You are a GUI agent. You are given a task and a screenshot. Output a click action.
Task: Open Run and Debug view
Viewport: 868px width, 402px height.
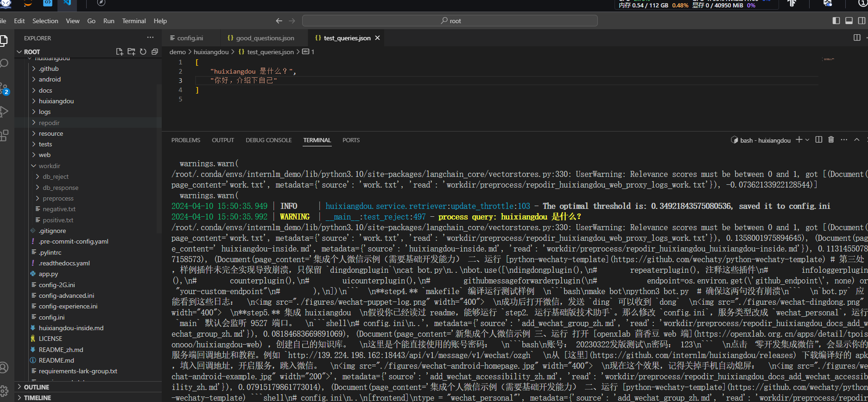pyautogui.click(x=4, y=111)
